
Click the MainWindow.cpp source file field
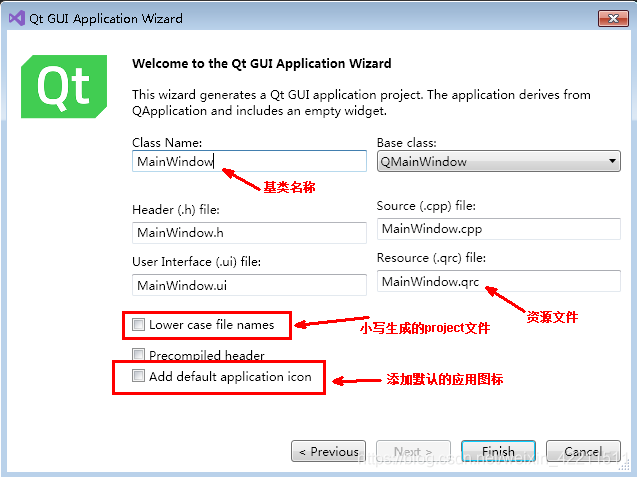click(x=498, y=229)
